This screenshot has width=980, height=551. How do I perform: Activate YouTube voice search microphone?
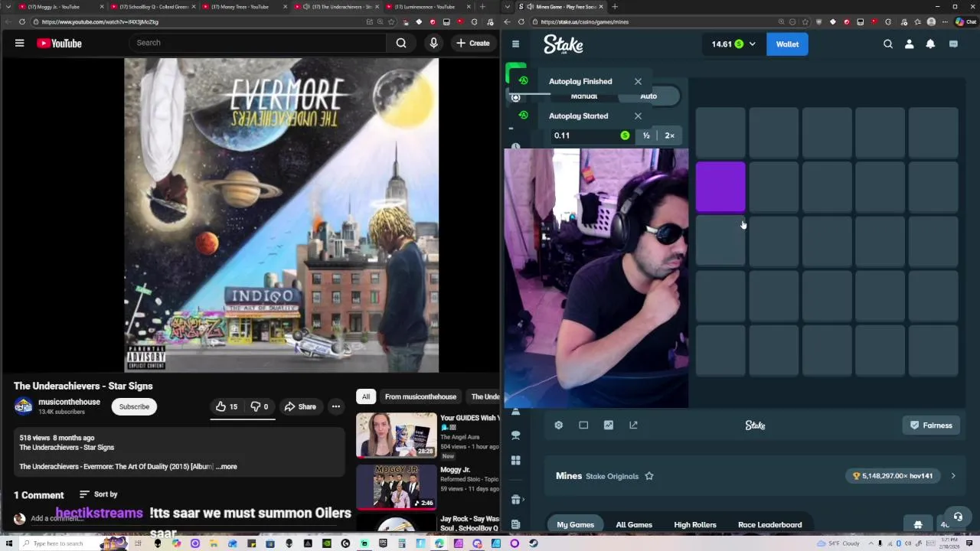[x=433, y=43]
